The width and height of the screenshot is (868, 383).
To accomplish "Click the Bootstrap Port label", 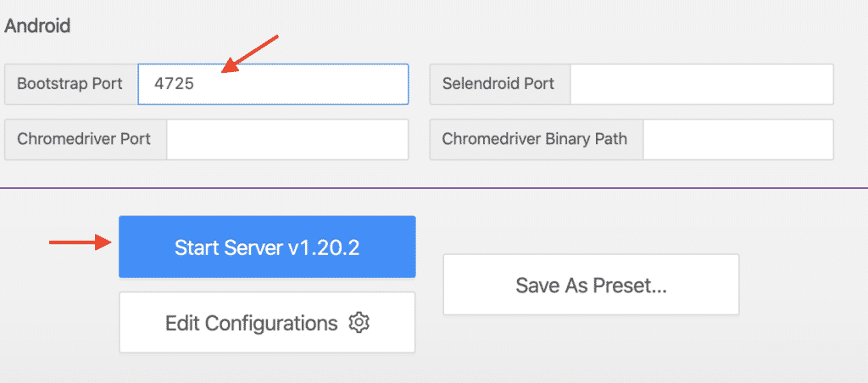I will pos(70,84).
